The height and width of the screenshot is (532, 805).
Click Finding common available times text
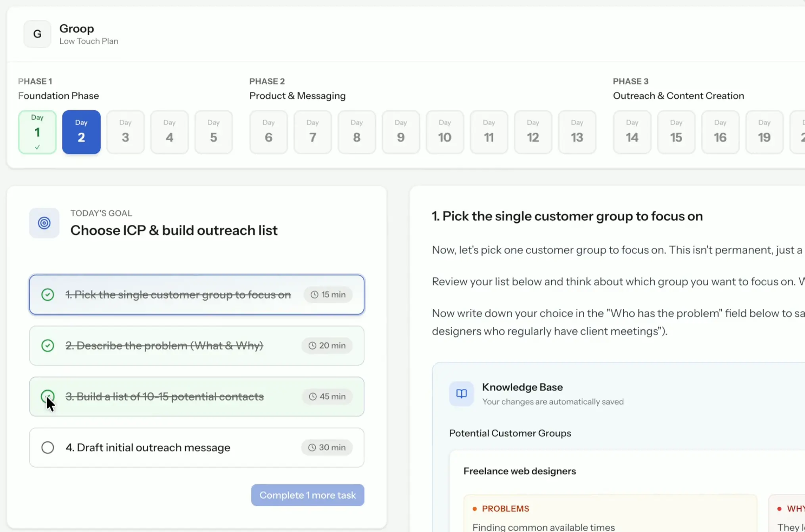click(543, 527)
